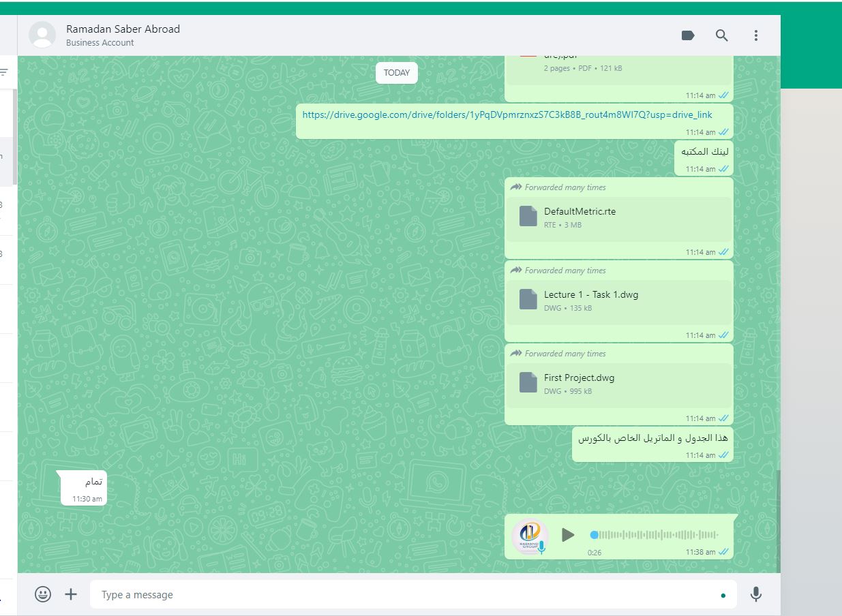Click the plus attach icon
Image resolution: width=842 pixels, height=616 pixels.
71,594
